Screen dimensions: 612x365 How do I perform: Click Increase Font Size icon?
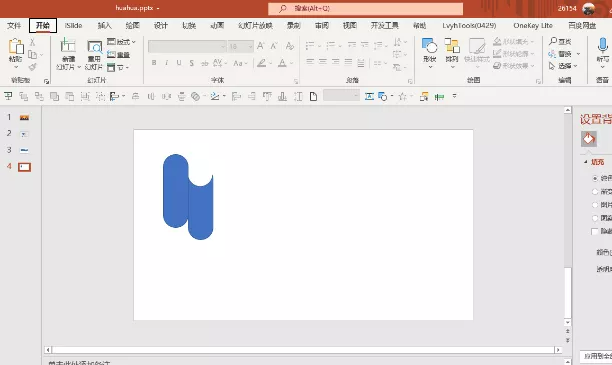[261, 46]
